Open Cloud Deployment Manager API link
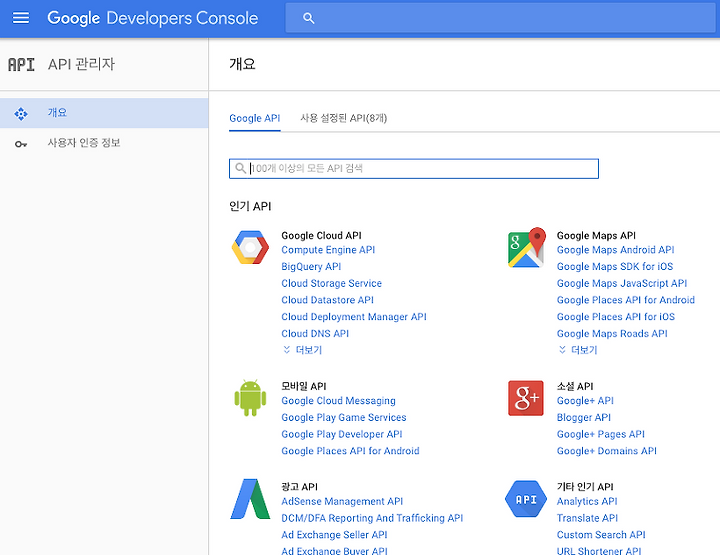This screenshot has width=720, height=555. coord(354,317)
